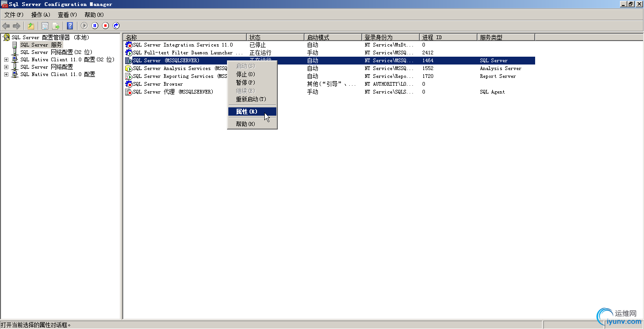
Task: Click the SQL Server Browser service icon
Action: click(129, 84)
